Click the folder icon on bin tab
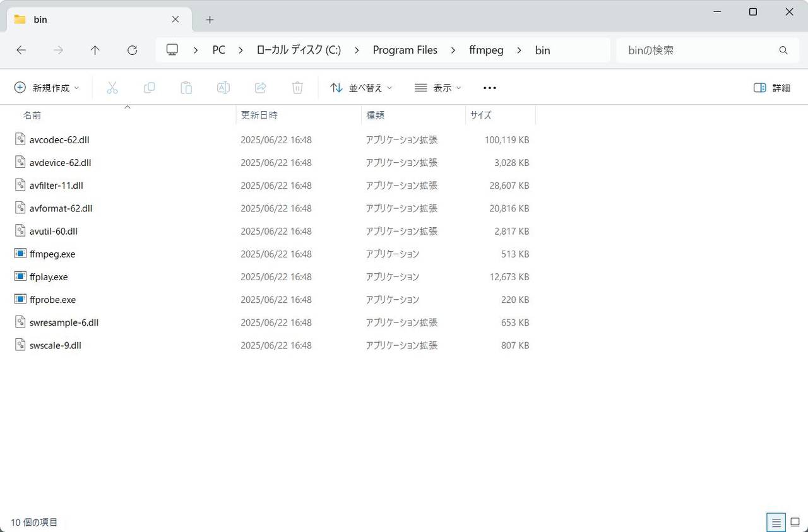The image size is (808, 532). click(20, 20)
